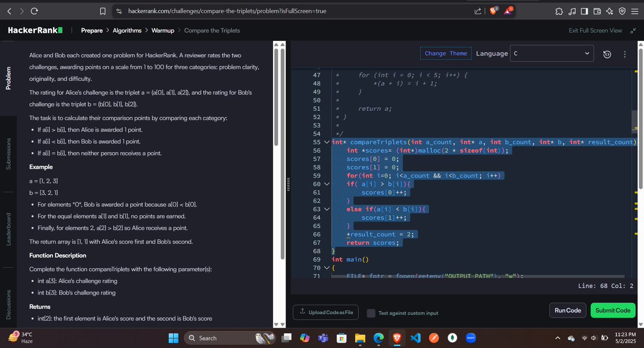This screenshot has height=348, width=644.
Task: Collapse the else-if block fold arrow at line 63
Action: tap(327, 209)
